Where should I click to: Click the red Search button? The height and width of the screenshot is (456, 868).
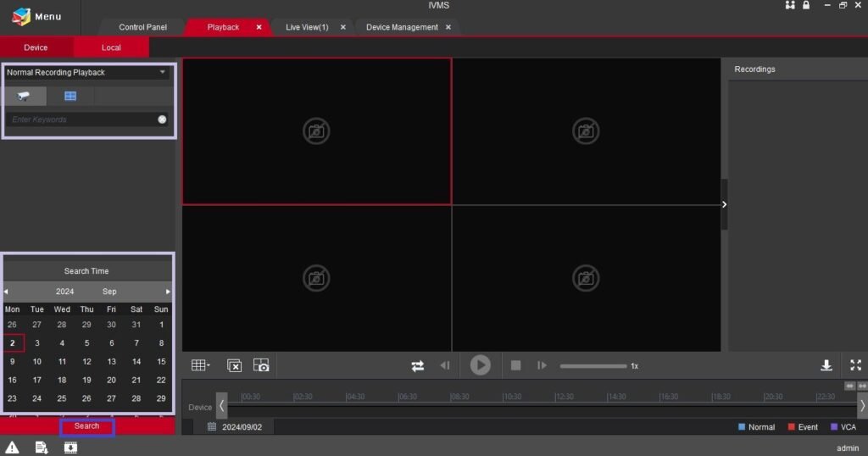pyautogui.click(x=87, y=426)
